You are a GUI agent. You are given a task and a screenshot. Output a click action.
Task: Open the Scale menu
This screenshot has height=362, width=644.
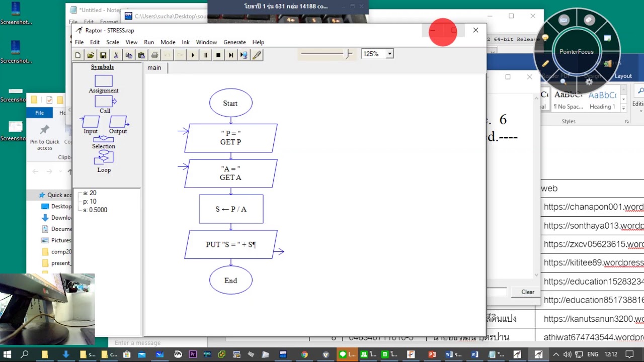point(113,42)
